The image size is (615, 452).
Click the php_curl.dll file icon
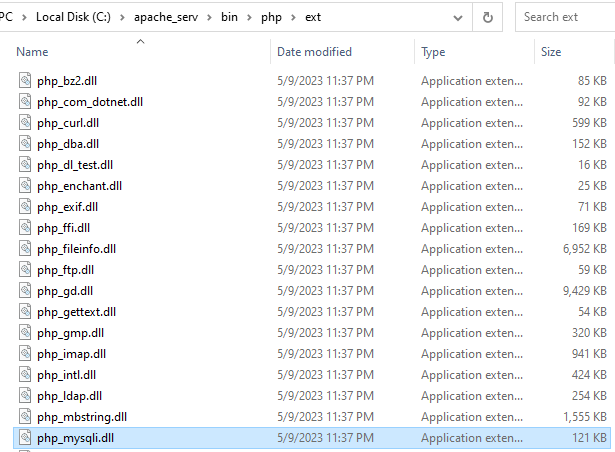(x=25, y=122)
